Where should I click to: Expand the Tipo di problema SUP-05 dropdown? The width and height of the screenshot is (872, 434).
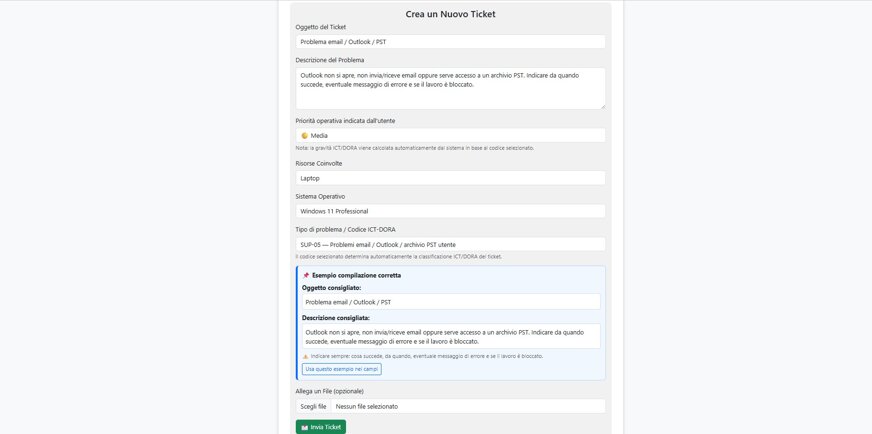coord(450,244)
